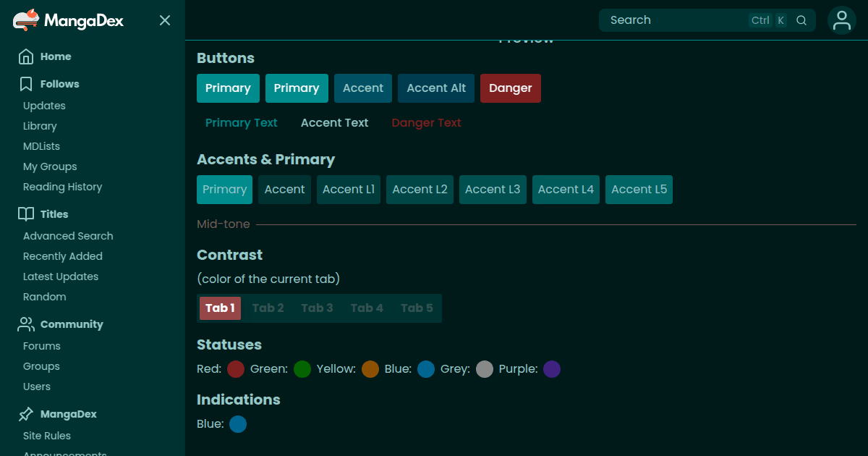Close the sidebar with the X icon
The image size is (868, 456).
pyautogui.click(x=165, y=20)
